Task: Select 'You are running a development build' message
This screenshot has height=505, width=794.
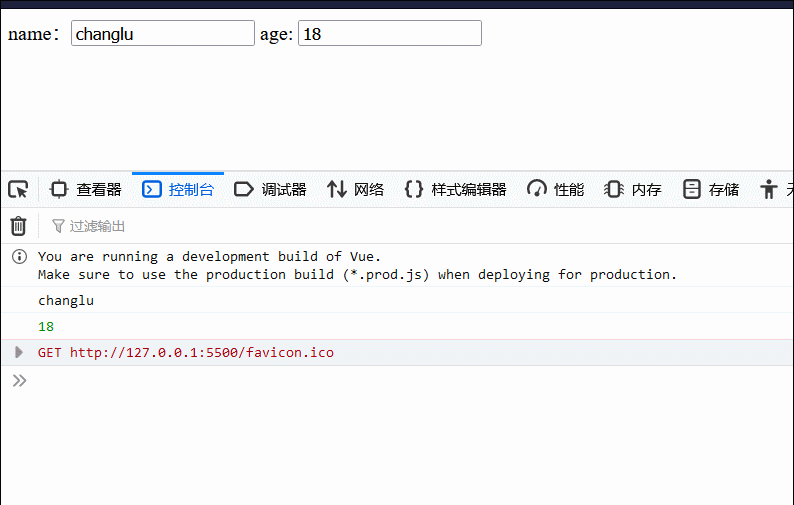Action: [x=209, y=256]
